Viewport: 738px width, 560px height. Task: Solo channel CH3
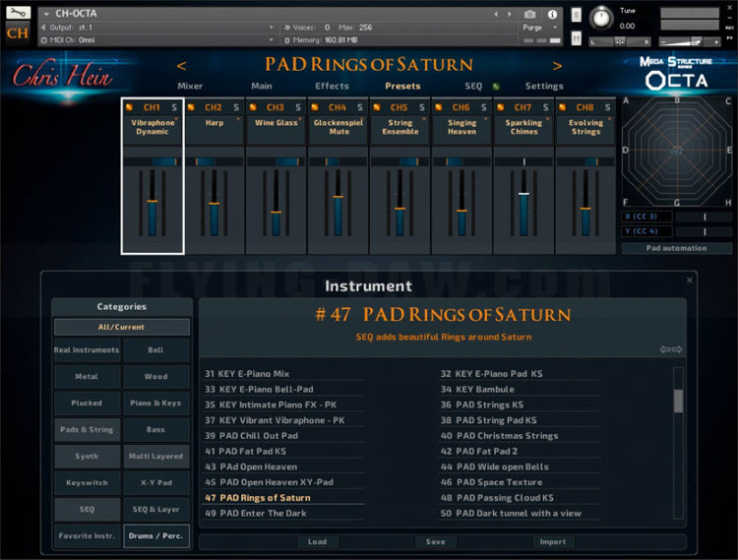click(298, 107)
